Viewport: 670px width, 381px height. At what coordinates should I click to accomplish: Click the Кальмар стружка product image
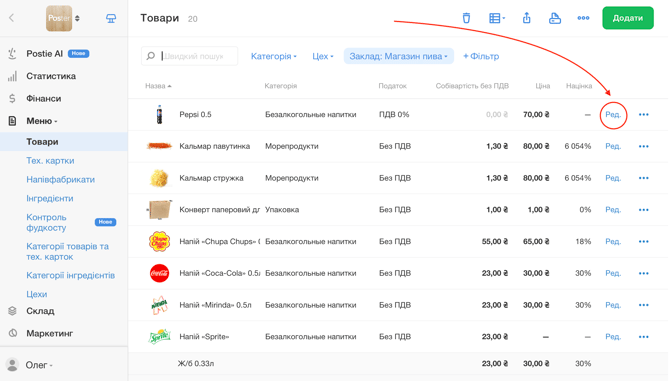159,178
